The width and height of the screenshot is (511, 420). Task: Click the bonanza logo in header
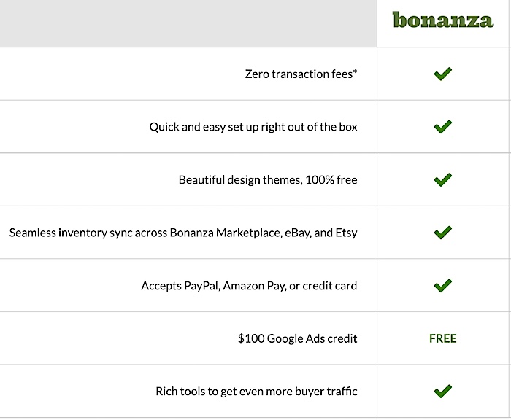pyautogui.click(x=443, y=20)
